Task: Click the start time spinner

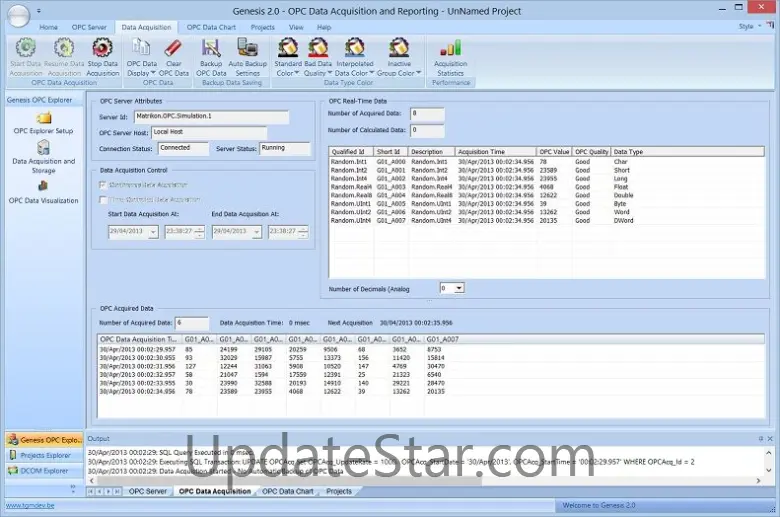Action: click(x=199, y=232)
